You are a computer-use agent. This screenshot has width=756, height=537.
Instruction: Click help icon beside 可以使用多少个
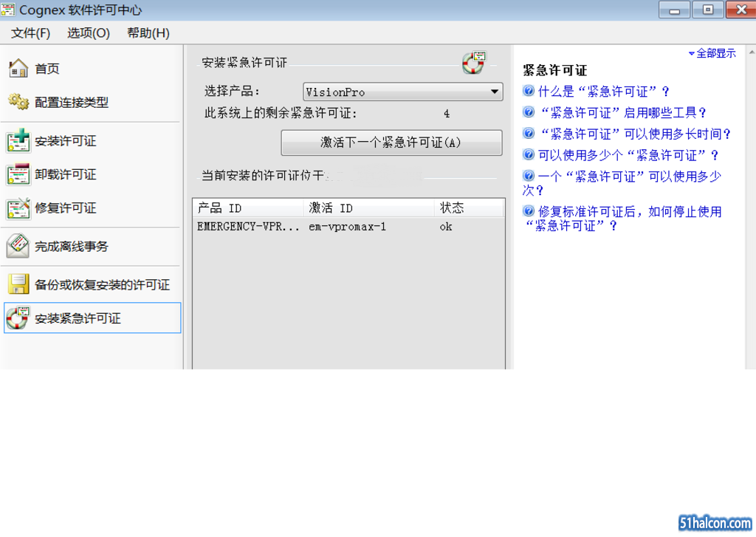(x=529, y=154)
